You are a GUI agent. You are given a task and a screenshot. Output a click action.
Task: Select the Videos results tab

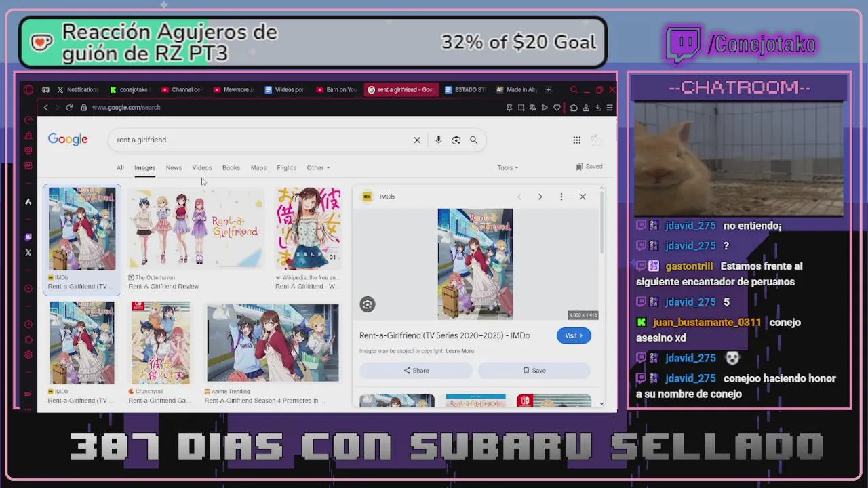[201, 167]
